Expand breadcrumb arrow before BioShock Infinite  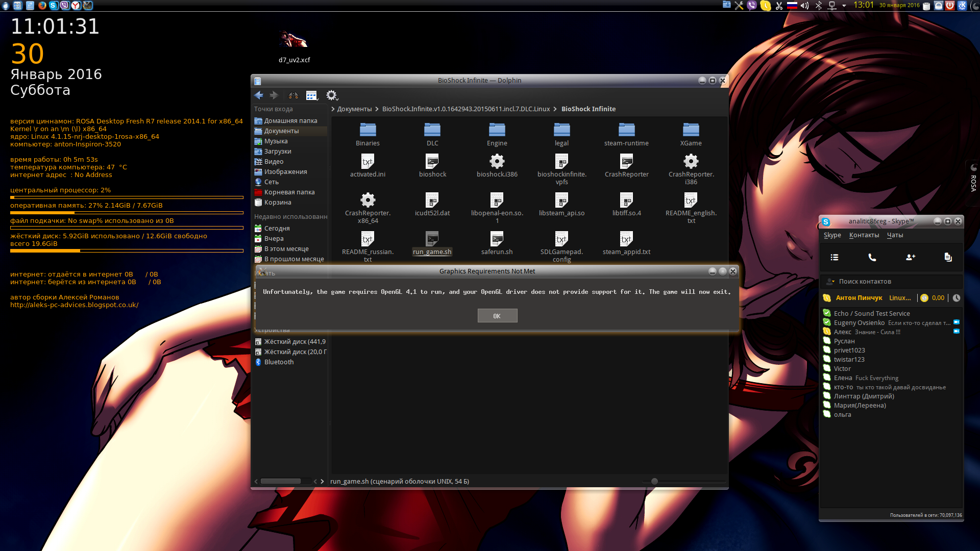click(x=555, y=109)
